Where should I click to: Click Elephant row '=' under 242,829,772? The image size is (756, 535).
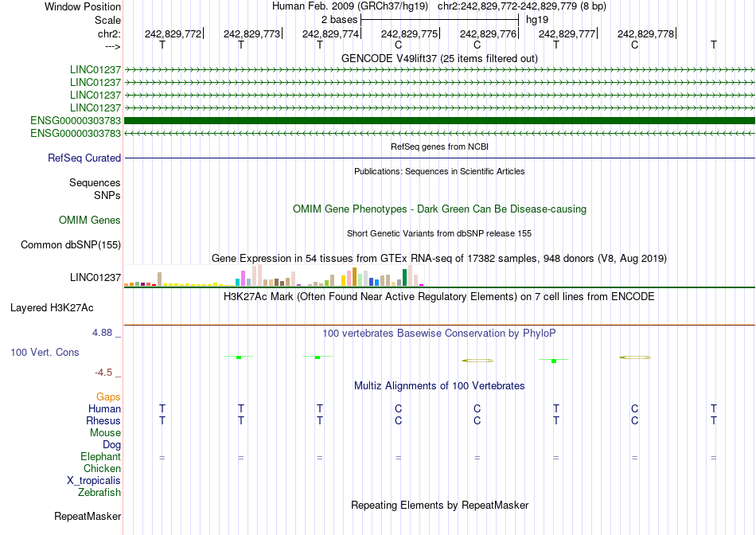click(x=162, y=457)
